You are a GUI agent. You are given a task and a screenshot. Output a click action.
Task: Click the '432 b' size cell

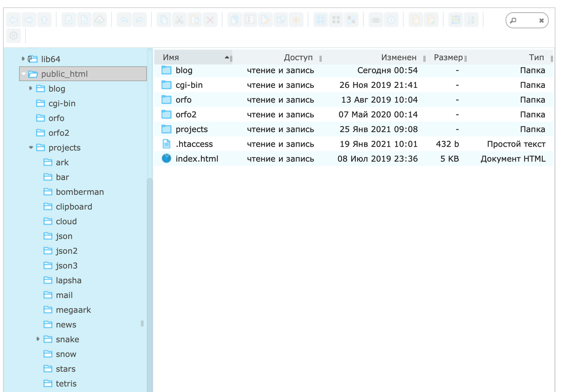447,144
